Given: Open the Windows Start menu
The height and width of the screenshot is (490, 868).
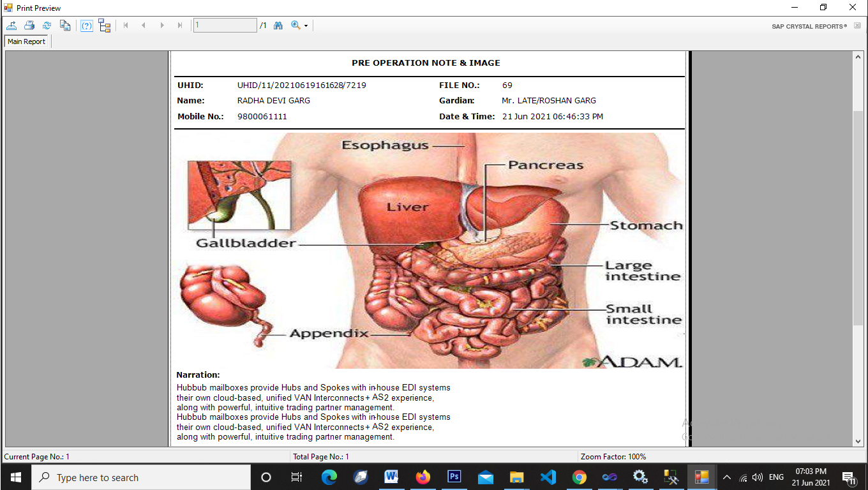Looking at the screenshot, I should pyautogui.click(x=15, y=477).
